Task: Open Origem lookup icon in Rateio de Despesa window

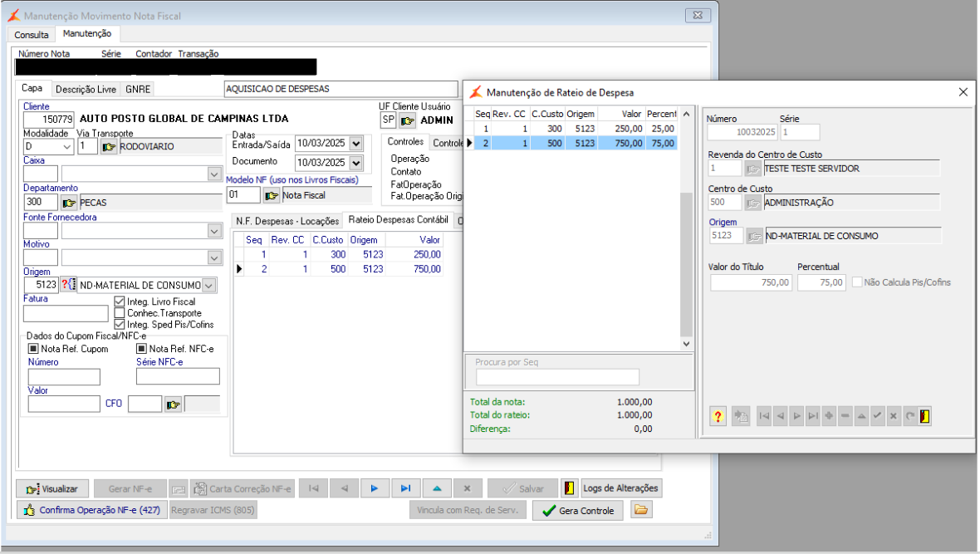Action: 754,237
